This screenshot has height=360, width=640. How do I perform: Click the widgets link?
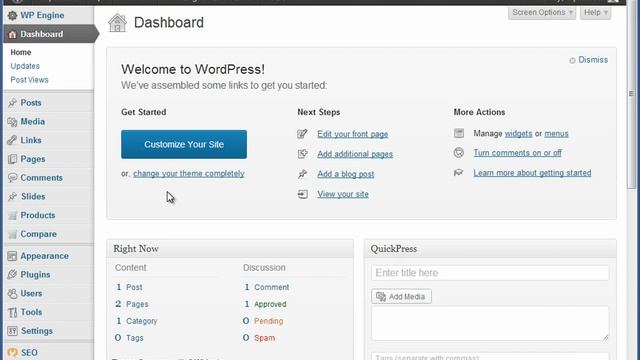[x=518, y=133]
